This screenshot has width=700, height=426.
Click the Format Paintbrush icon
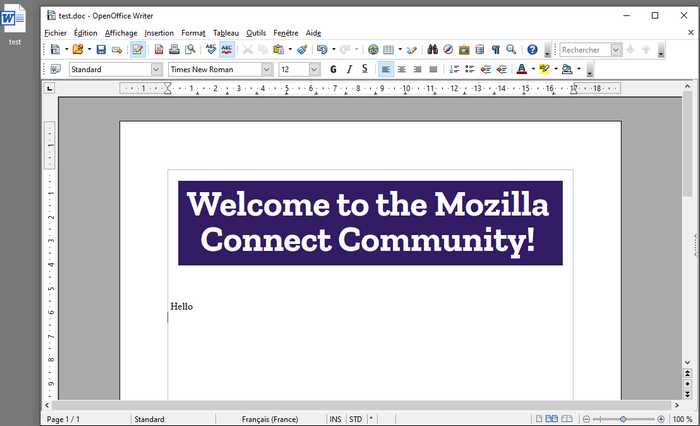[x=301, y=49]
